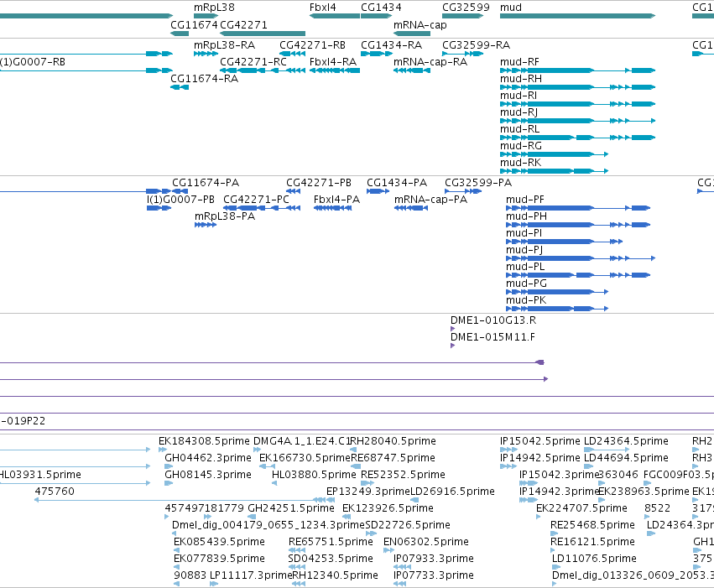Select transcript CG11674-RA

click(204, 79)
